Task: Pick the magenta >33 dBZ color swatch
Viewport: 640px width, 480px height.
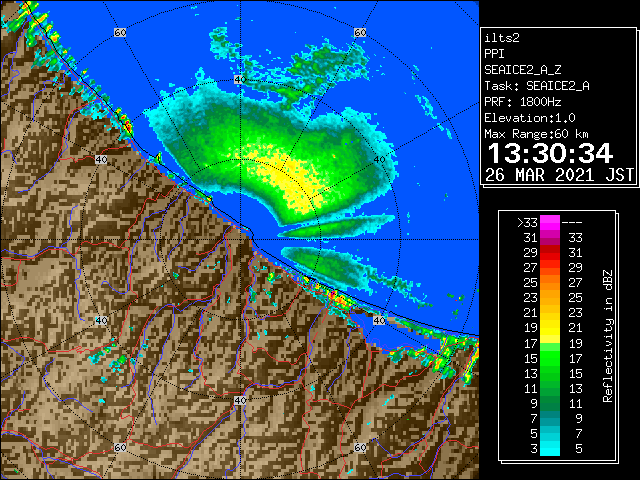Action: (550, 222)
